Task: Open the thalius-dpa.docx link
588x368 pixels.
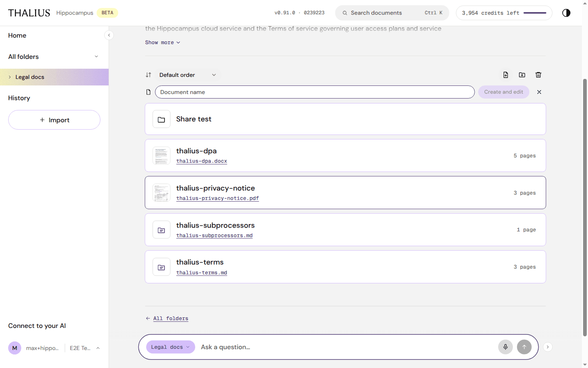Action: (202, 161)
